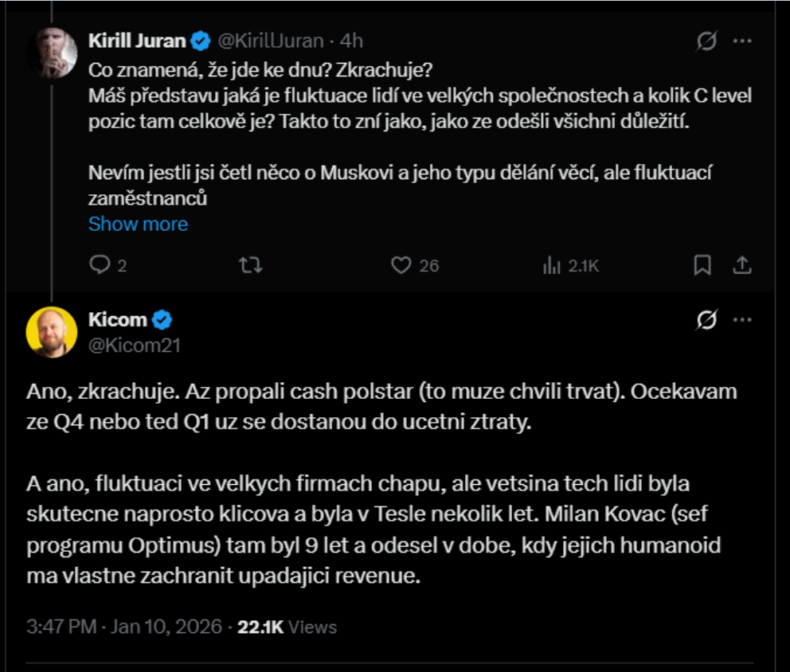This screenshot has height=672, width=790.
Task: Click Grok icon on Kirill Juran's tweet
Action: 706,41
